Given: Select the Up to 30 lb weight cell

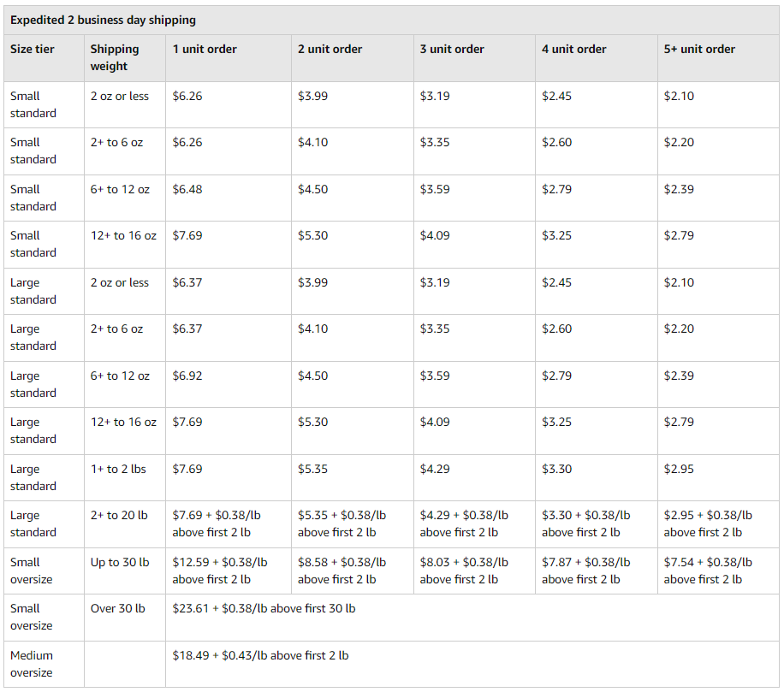Looking at the screenshot, I should [x=114, y=562].
